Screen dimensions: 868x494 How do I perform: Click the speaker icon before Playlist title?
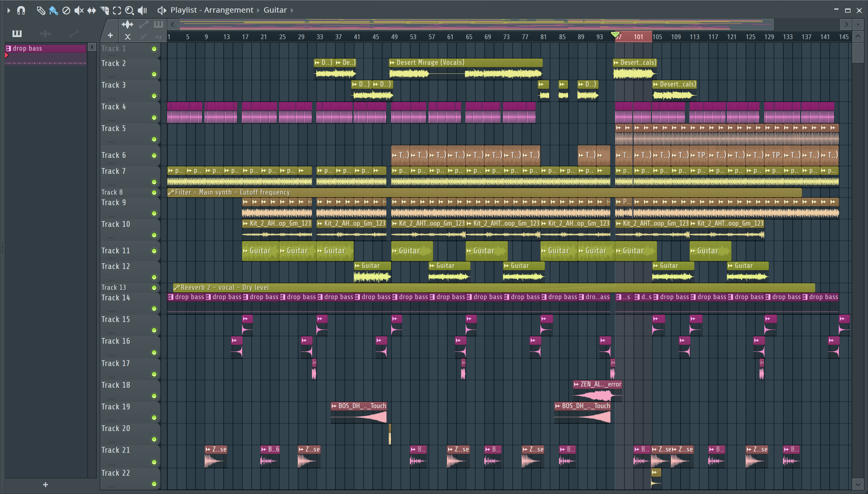(162, 11)
